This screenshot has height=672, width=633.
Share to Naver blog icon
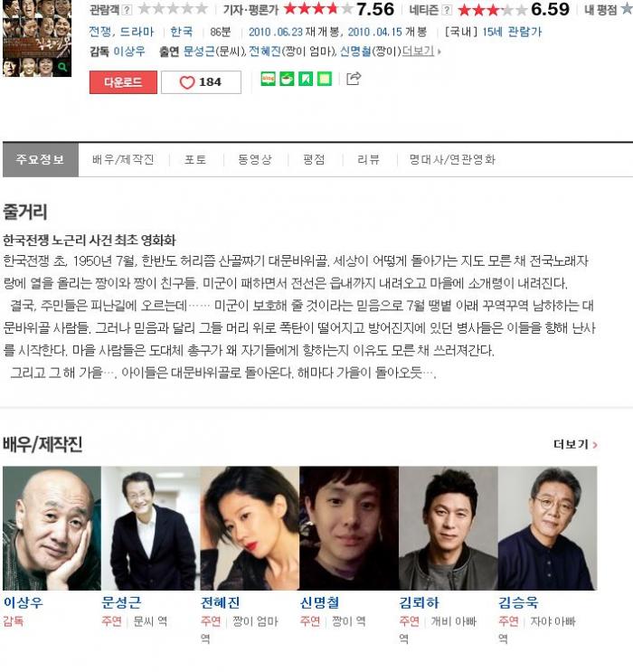coord(268,79)
